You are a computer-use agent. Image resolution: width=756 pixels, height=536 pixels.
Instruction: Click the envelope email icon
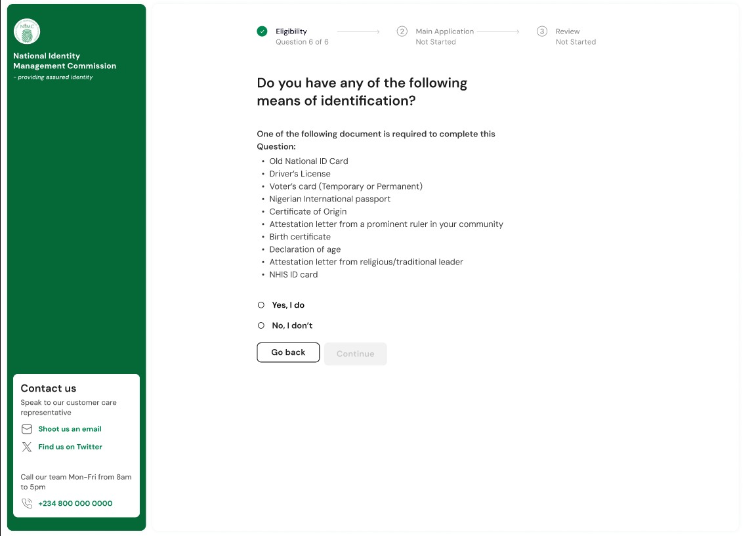click(x=27, y=429)
